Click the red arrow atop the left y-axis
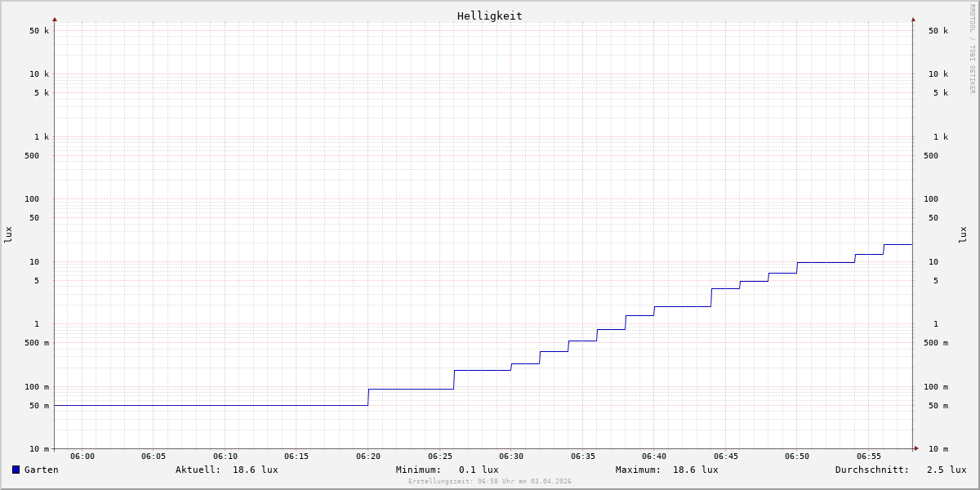Screen dimensions: 980x490 (x=55, y=19)
